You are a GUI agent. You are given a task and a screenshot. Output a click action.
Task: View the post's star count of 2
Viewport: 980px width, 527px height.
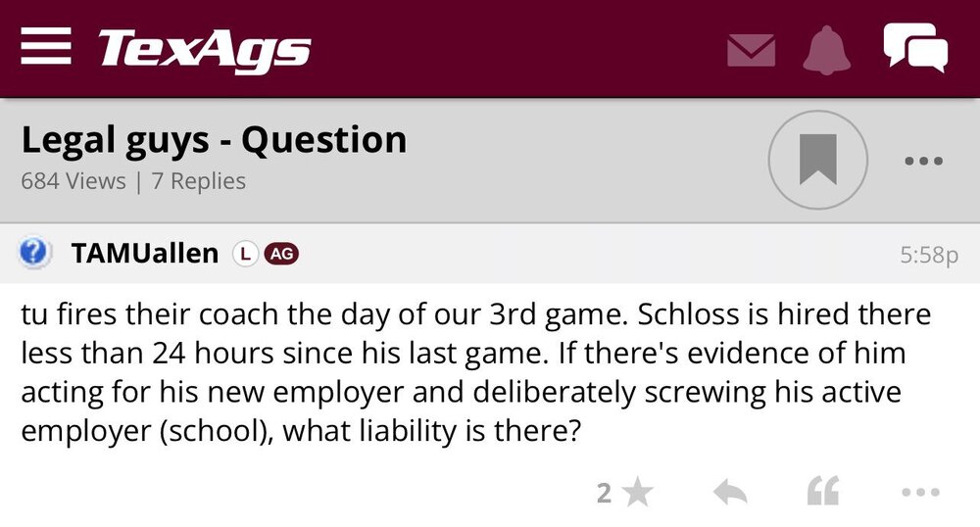(x=605, y=494)
